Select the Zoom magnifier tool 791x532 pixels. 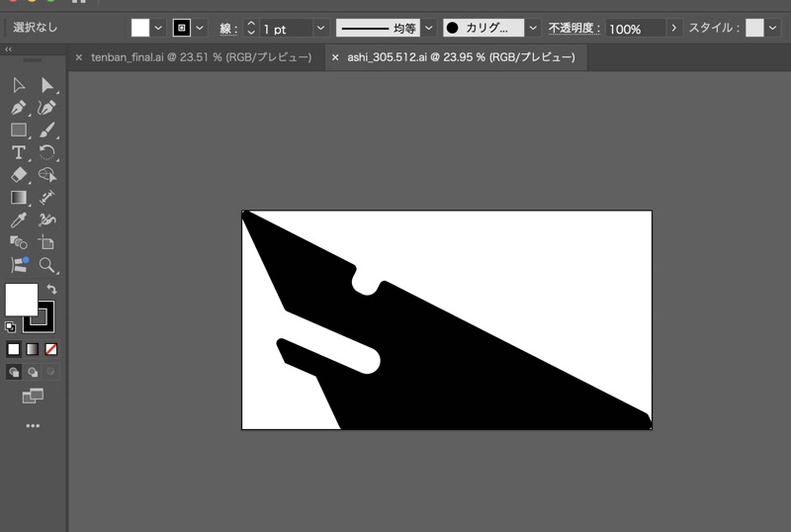click(46, 265)
